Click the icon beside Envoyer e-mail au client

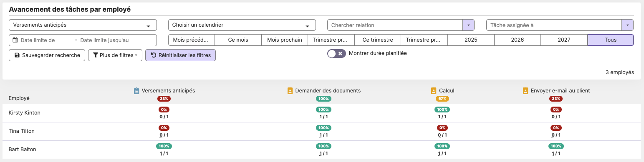click(525, 91)
